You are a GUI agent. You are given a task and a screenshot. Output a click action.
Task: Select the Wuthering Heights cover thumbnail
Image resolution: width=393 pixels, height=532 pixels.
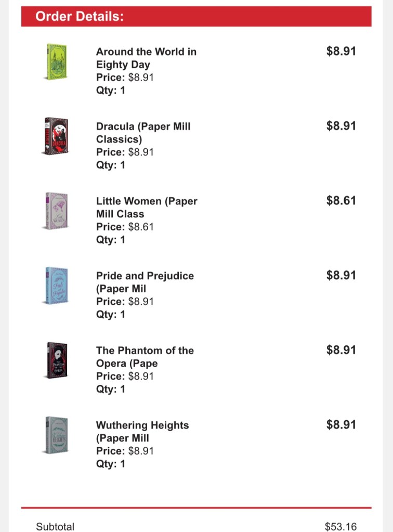tap(55, 435)
